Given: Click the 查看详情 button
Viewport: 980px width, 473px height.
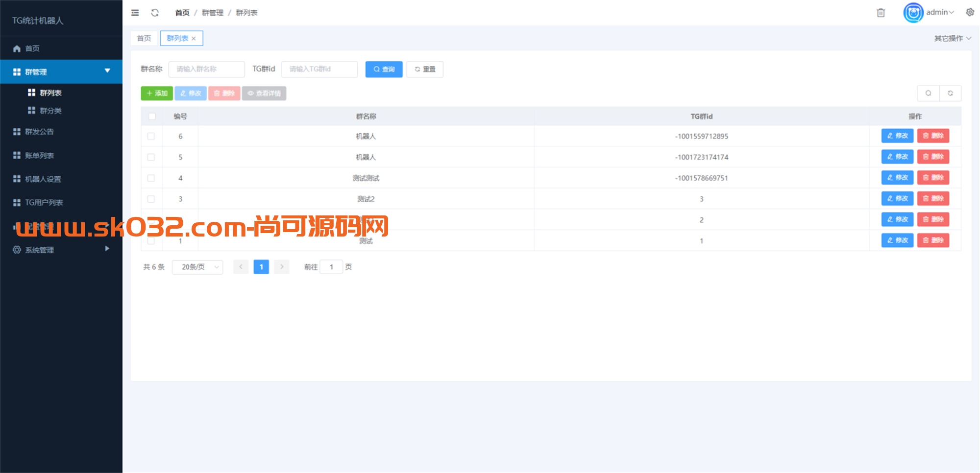Looking at the screenshot, I should coord(264,93).
